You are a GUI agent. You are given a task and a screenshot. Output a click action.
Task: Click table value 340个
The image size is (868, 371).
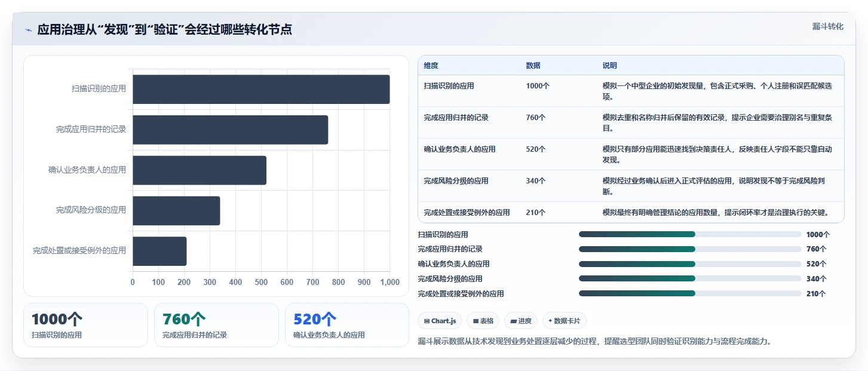[536, 181]
